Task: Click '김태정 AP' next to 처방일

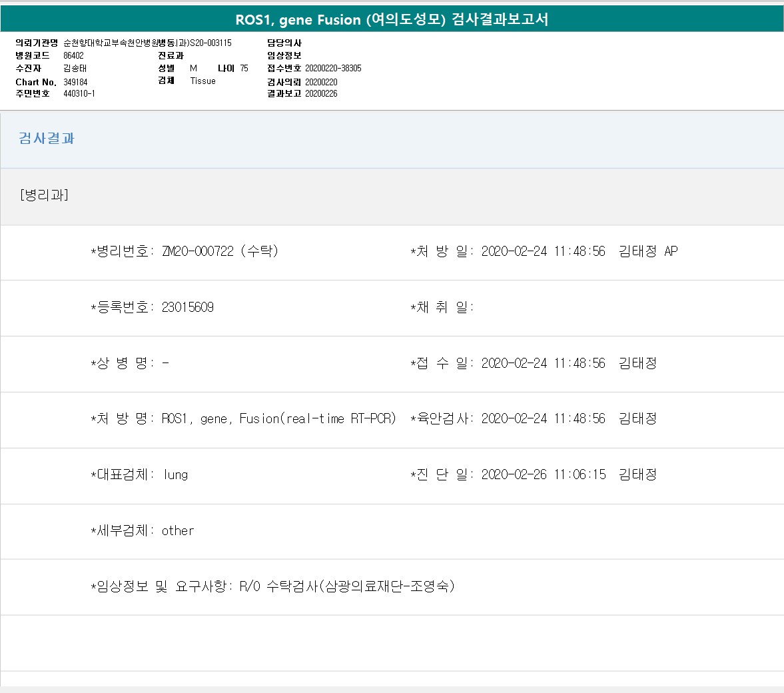Action: 648,251
